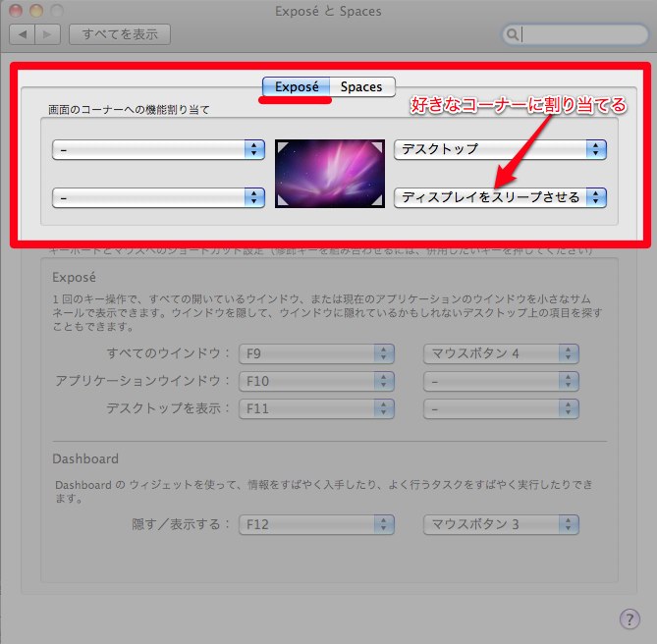Open the ディスプレイをスリープさせる corner dropdown
Image resolution: width=657 pixels, height=644 pixels.
click(x=500, y=197)
